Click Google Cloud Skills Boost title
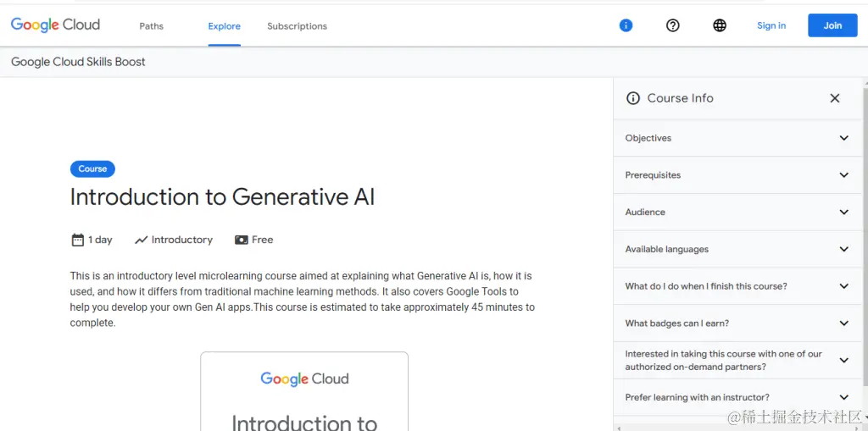Viewport: 868px width, 431px height. coord(78,62)
